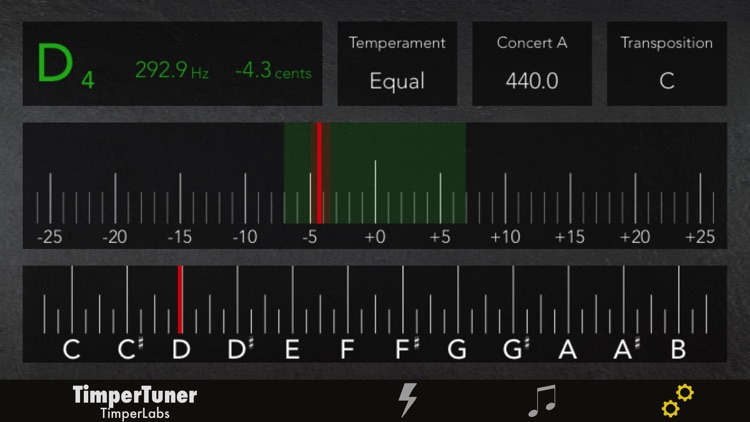Click the +20 label on the cents scale

(x=635, y=237)
